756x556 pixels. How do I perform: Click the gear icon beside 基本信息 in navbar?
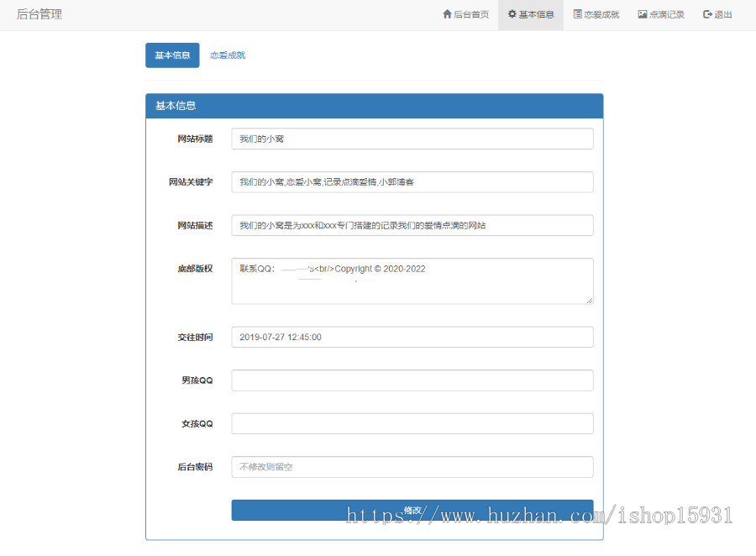click(x=512, y=14)
